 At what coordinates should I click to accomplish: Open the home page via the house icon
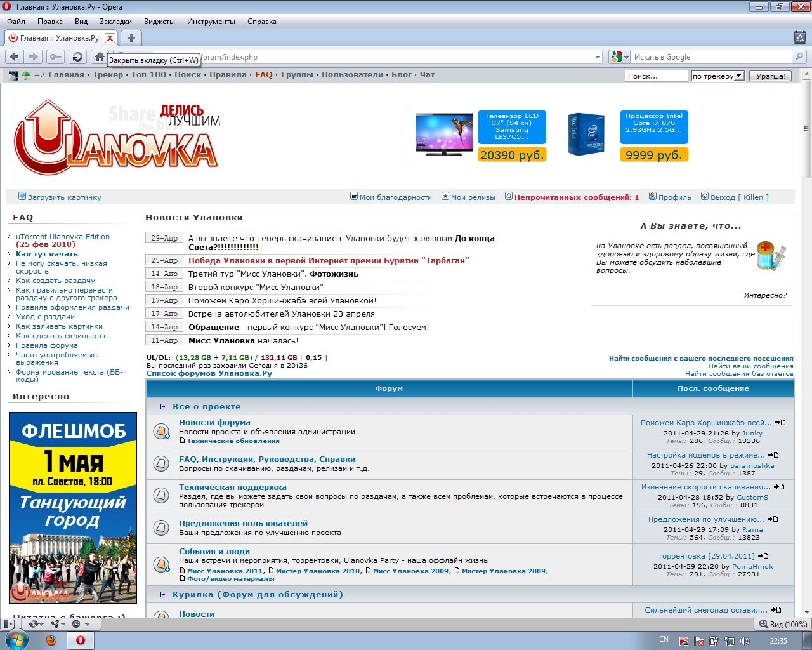[99, 56]
